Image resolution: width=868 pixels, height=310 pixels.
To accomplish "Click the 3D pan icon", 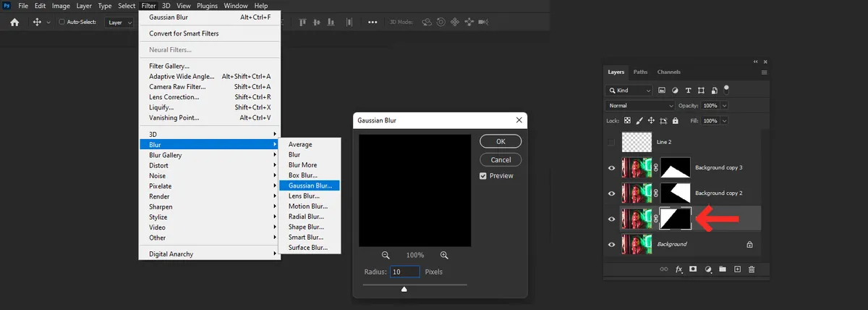I will pyautogui.click(x=454, y=22).
